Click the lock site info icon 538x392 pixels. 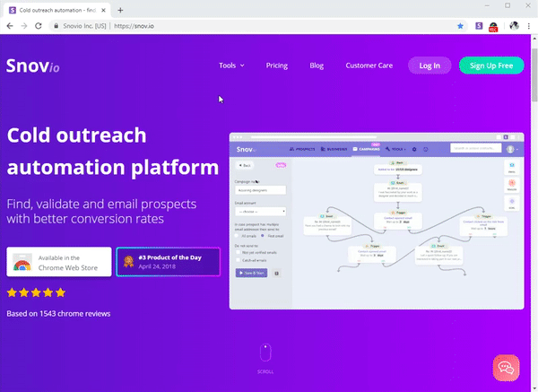click(x=56, y=26)
